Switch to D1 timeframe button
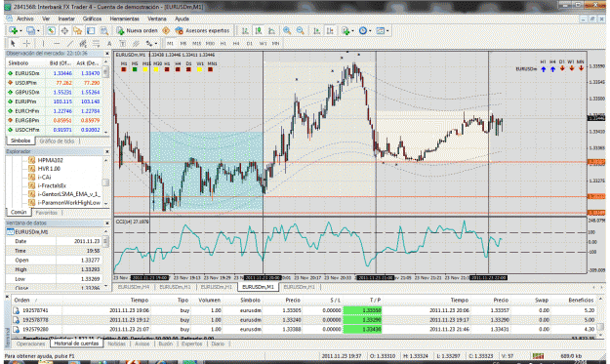610x364 pixels. point(250,44)
